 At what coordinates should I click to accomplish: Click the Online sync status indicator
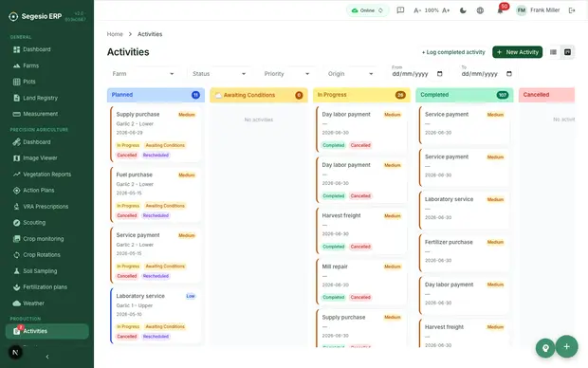(367, 10)
